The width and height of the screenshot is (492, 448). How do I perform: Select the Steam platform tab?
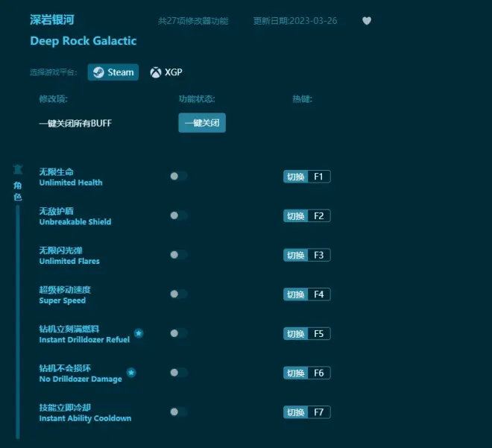point(113,72)
